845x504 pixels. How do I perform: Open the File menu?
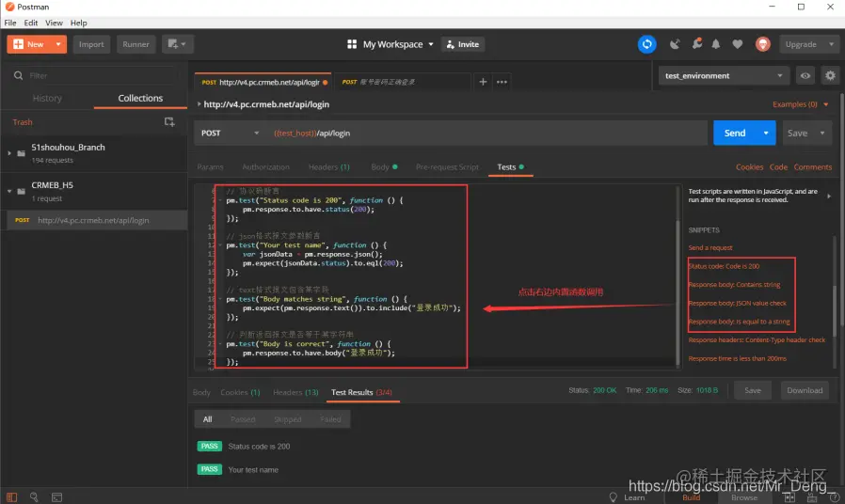pyautogui.click(x=10, y=23)
